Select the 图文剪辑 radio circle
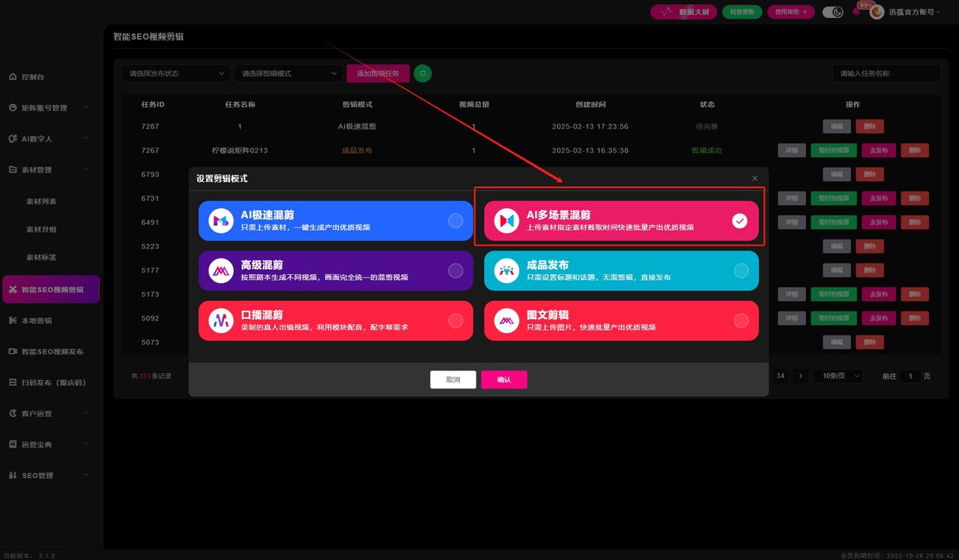The height and width of the screenshot is (560, 959). (x=741, y=320)
